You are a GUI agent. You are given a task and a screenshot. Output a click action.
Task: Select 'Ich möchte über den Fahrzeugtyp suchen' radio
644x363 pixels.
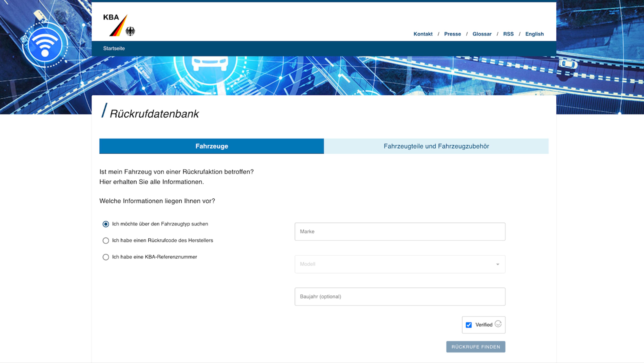click(x=106, y=224)
